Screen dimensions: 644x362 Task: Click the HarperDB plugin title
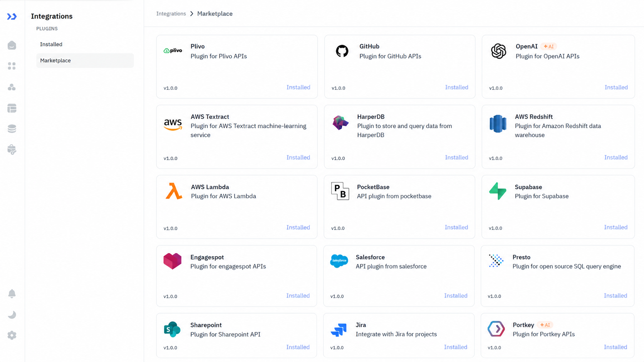(371, 117)
